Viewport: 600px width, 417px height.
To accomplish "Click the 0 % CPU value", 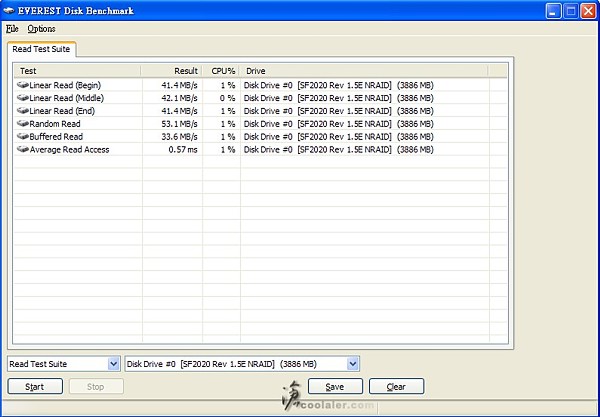I will tap(227, 98).
